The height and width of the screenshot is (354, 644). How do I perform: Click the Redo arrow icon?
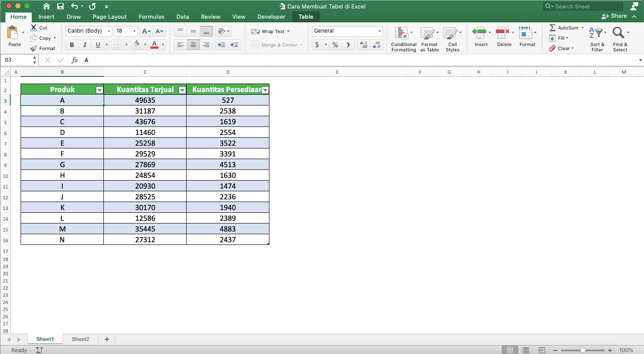[92, 6]
